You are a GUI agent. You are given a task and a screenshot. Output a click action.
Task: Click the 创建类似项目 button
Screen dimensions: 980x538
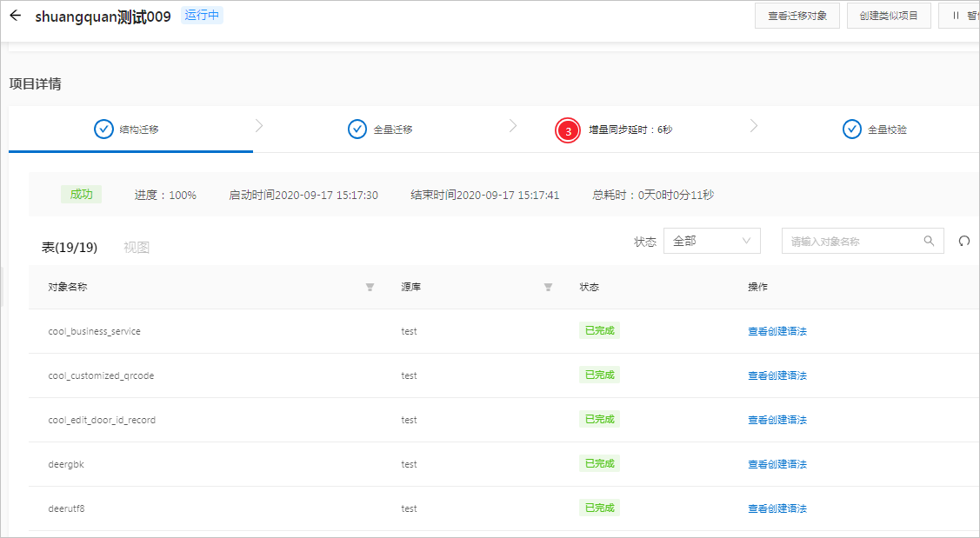pos(889,15)
